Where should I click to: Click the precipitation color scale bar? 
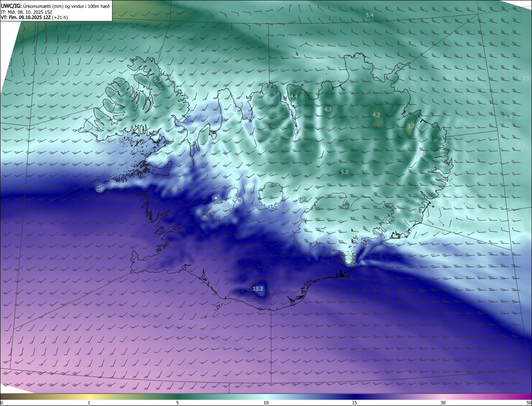[266, 397]
